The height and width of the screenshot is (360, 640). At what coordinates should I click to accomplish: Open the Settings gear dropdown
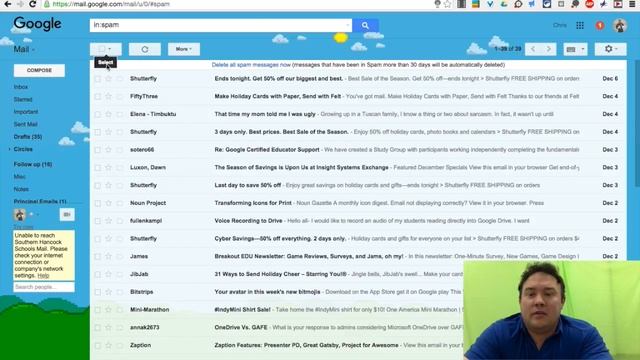pyautogui.click(x=610, y=49)
